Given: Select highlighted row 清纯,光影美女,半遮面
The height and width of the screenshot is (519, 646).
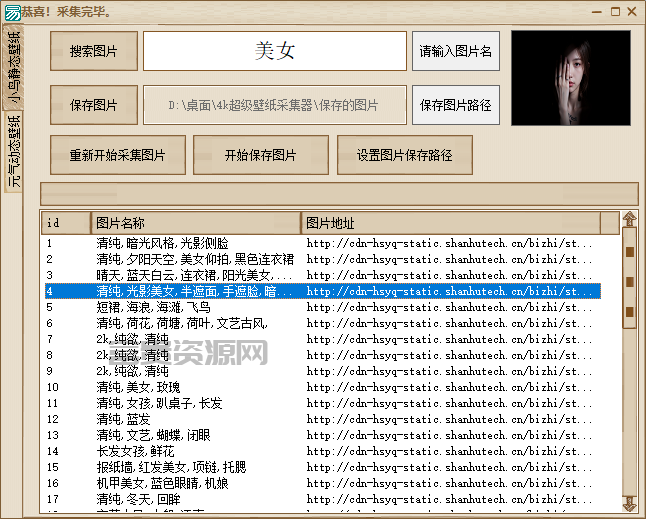Looking at the screenshot, I should point(323,291).
